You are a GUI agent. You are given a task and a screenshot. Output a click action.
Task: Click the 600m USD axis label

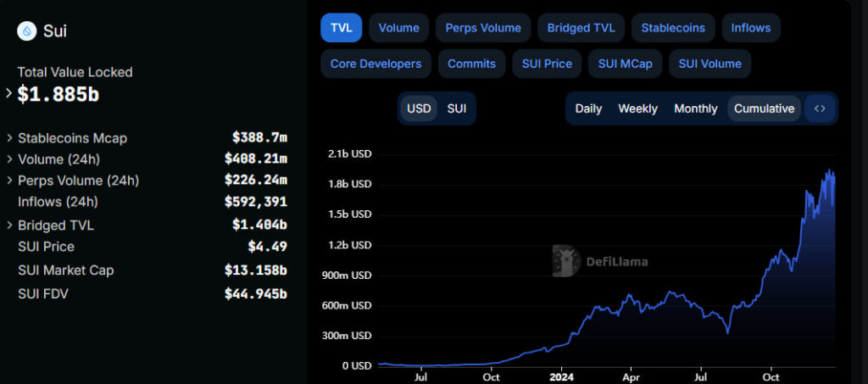point(347,305)
